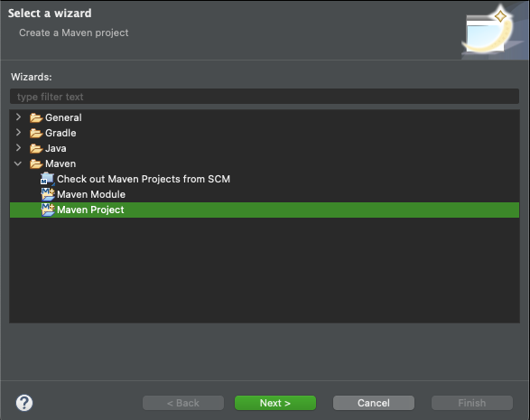The width and height of the screenshot is (530, 420).
Task: Expand the Java category chevron
Action: pyautogui.click(x=19, y=148)
